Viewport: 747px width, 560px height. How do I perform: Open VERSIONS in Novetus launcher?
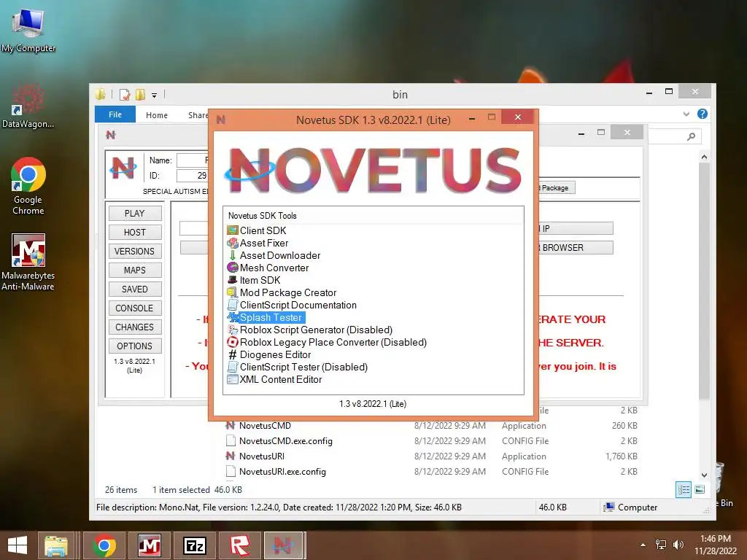pyautogui.click(x=135, y=251)
